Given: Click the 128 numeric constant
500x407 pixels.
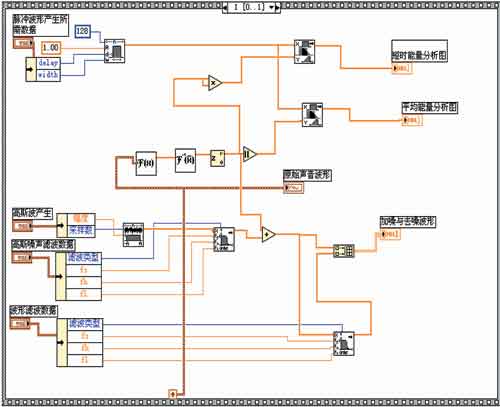Looking at the screenshot, I should tap(82, 32).
